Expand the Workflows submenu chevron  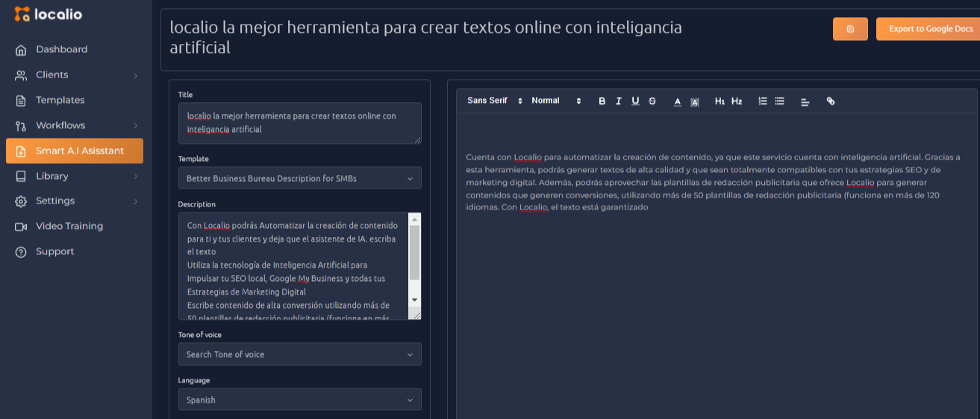pyautogui.click(x=136, y=125)
